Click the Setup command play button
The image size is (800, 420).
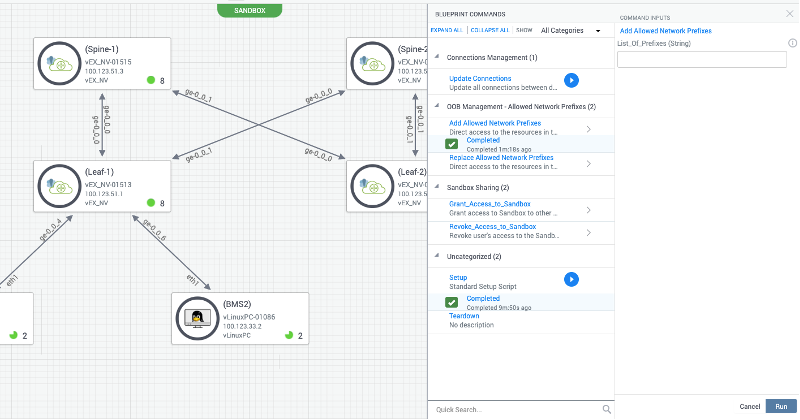click(x=571, y=279)
